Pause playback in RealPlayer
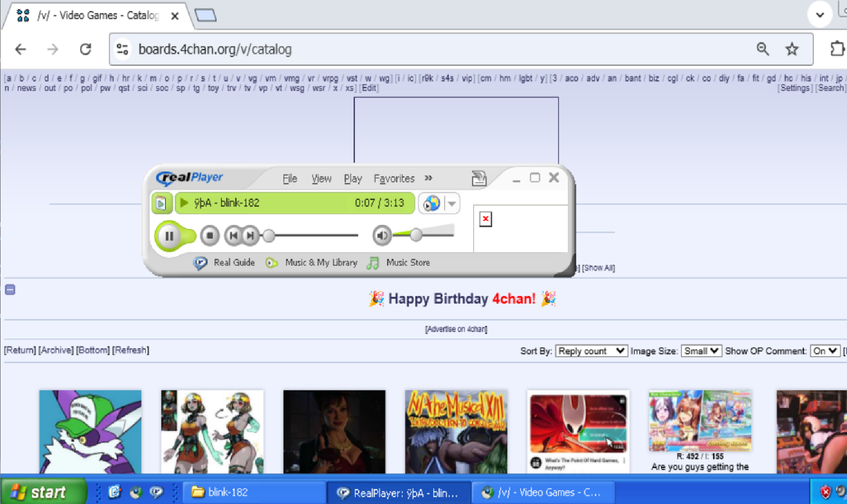This screenshot has height=504, width=847. point(169,235)
